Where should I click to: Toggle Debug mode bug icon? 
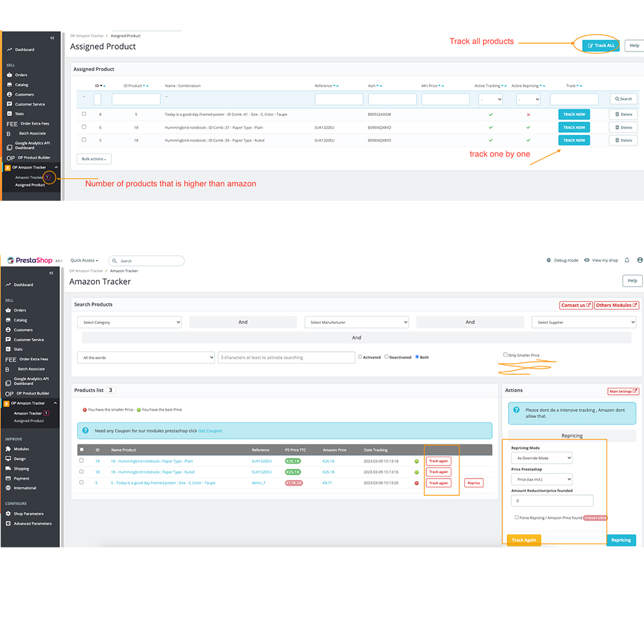pos(548,260)
